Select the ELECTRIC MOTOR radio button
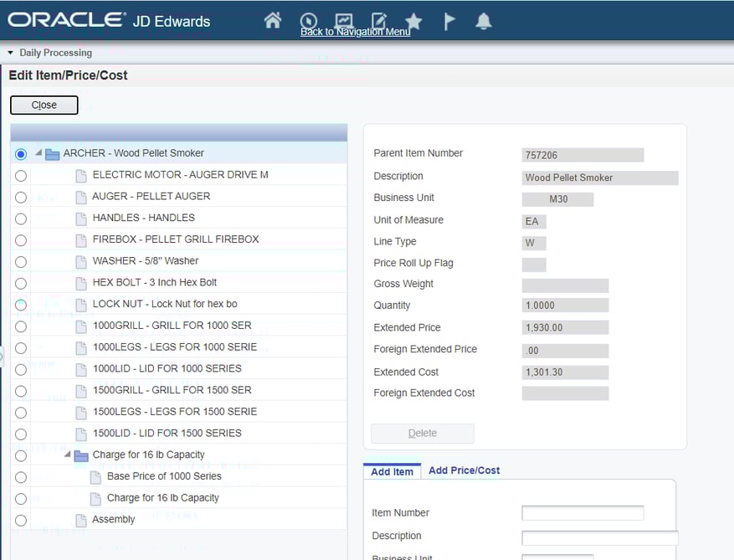Image resolution: width=734 pixels, height=560 pixels. click(21, 176)
